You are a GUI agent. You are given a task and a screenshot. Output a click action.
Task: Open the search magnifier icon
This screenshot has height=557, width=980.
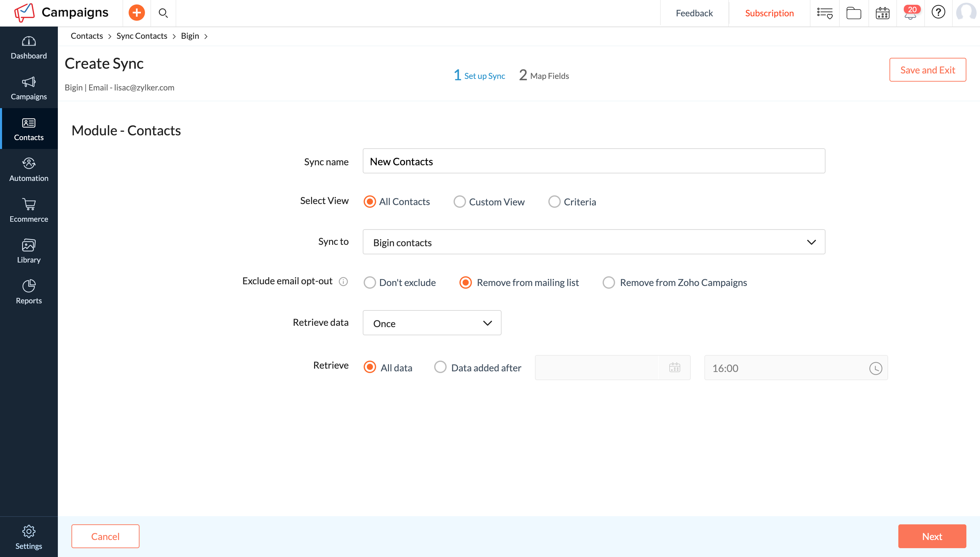click(x=163, y=13)
